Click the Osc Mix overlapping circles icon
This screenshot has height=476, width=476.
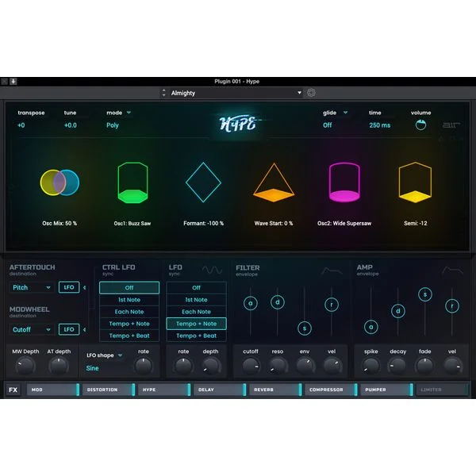coord(59,182)
